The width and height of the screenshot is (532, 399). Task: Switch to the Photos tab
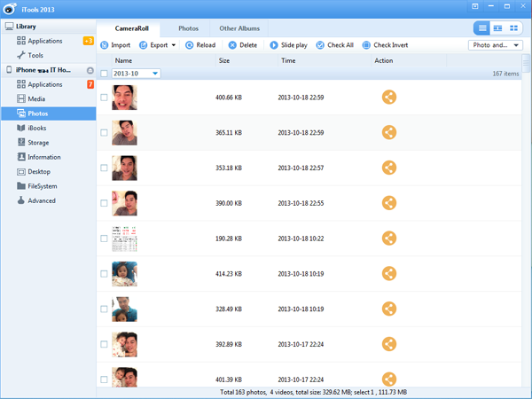[x=188, y=28]
